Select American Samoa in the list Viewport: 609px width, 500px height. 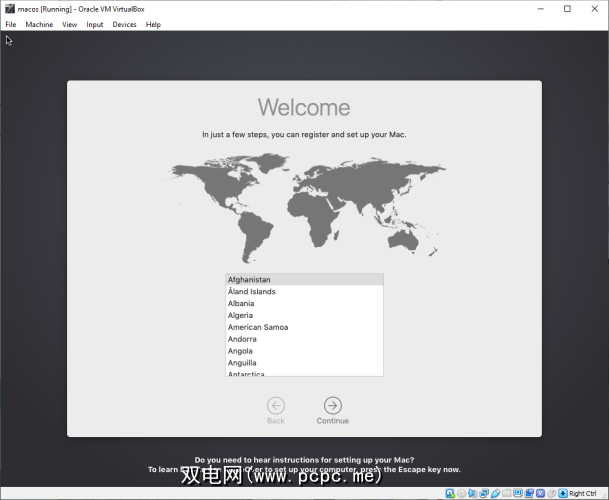tap(258, 328)
